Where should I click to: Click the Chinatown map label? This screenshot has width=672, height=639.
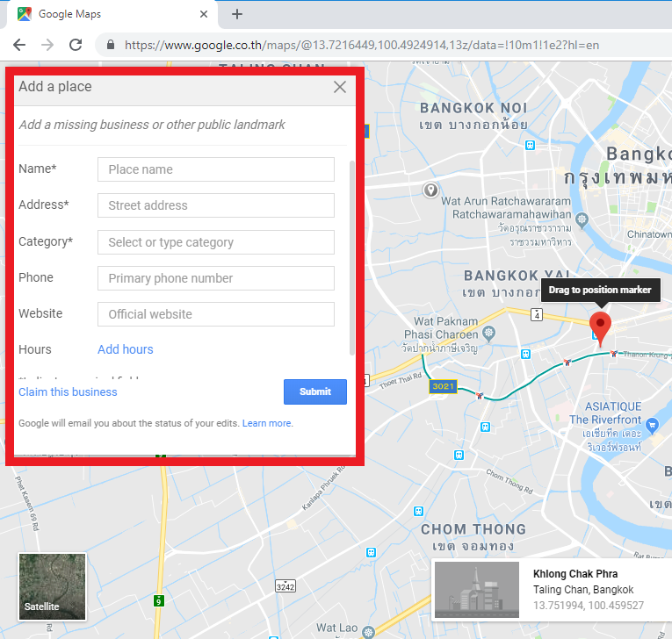pos(649,234)
